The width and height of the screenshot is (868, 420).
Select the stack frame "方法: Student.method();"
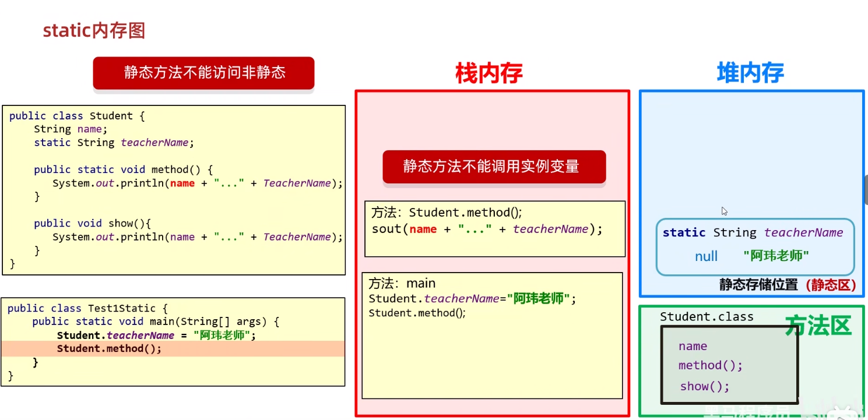493,228
